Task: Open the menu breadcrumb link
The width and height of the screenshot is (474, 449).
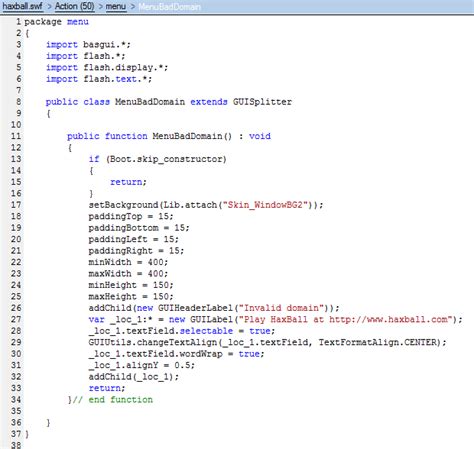Action: click(116, 6)
